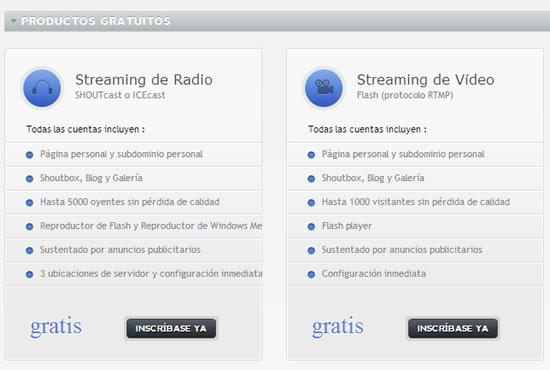Click Inscríbase Ya under Streaming de Radio
The height and width of the screenshot is (370, 550).
171,328
